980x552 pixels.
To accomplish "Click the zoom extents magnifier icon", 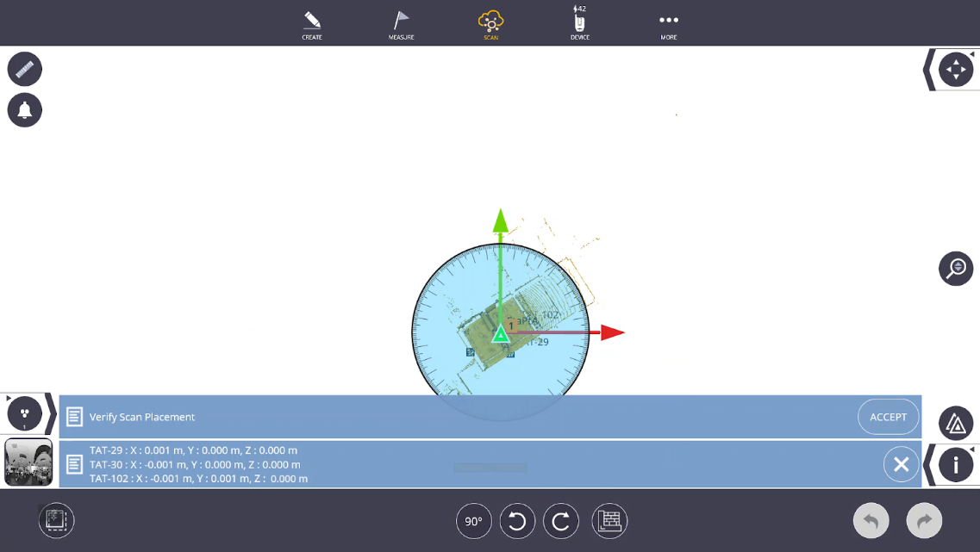I will pyautogui.click(x=956, y=269).
